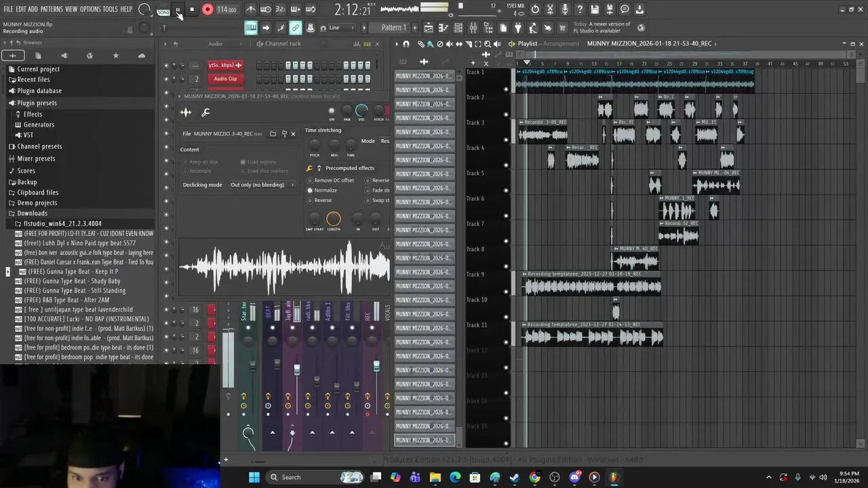Toggle the red record button
Image resolution: width=868 pixels, height=488 pixels.
pyautogui.click(x=208, y=9)
